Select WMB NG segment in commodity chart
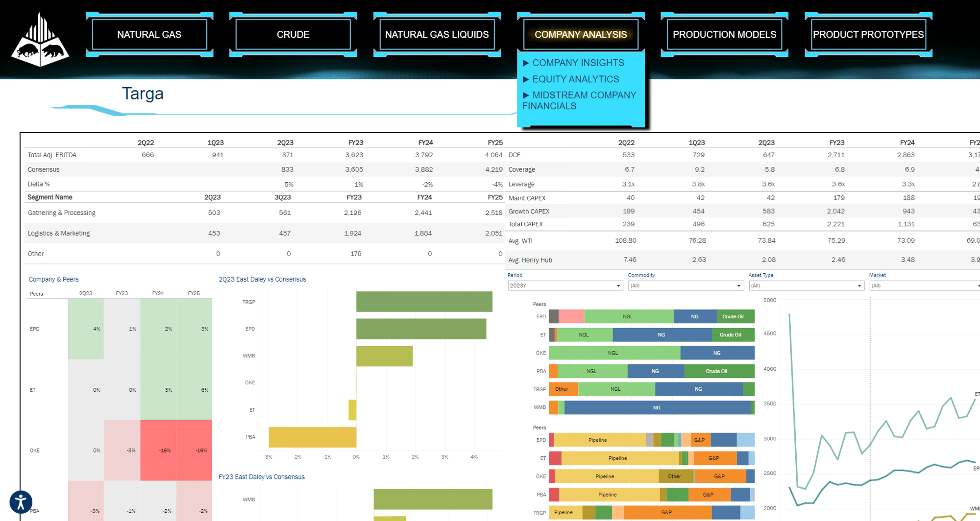Screen dimensions: 980x521 coord(657,407)
